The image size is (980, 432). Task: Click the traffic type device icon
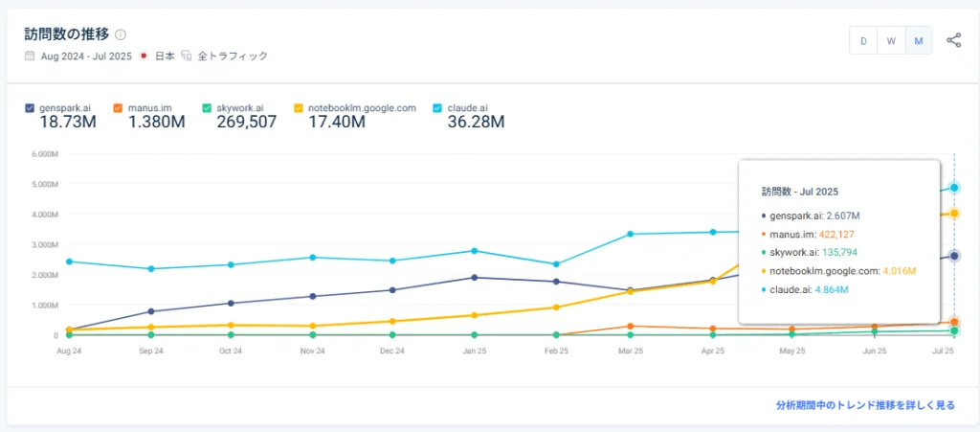click(x=186, y=56)
